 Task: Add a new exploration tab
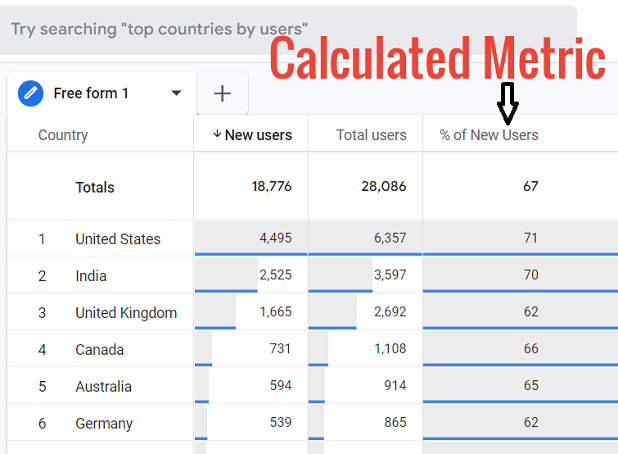[x=222, y=93]
